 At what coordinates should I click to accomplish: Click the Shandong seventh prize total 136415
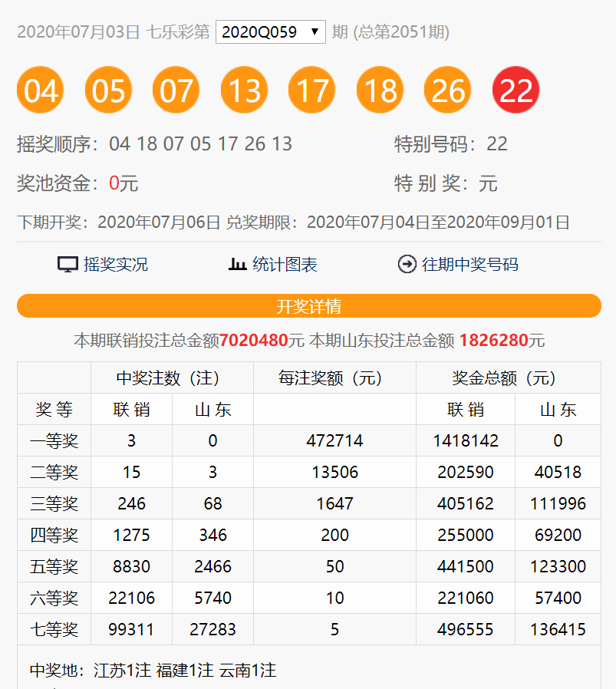558,630
